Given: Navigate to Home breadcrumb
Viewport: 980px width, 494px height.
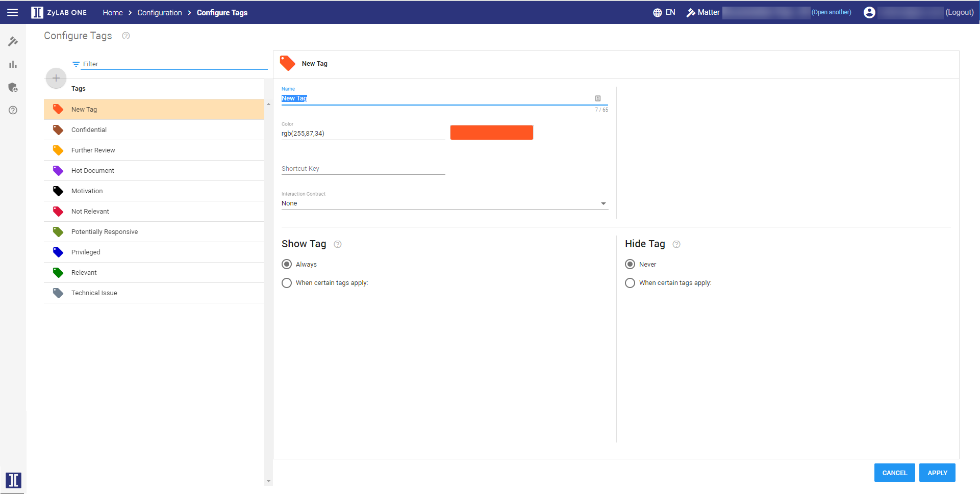Looking at the screenshot, I should (x=112, y=13).
